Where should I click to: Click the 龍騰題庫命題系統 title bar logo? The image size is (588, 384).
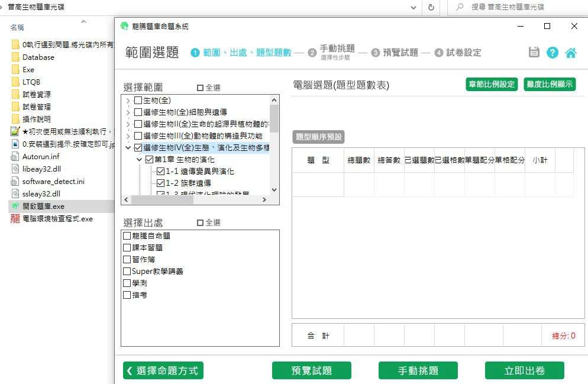coord(124,26)
